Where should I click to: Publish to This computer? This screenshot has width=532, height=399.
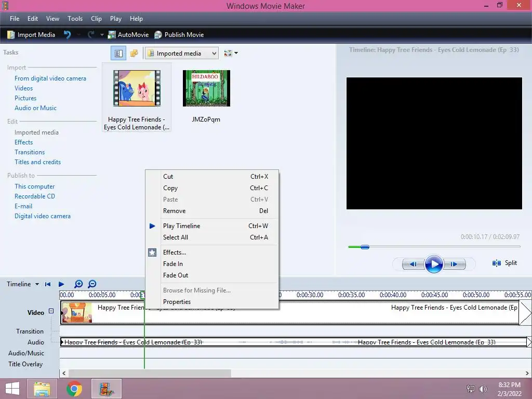point(35,187)
